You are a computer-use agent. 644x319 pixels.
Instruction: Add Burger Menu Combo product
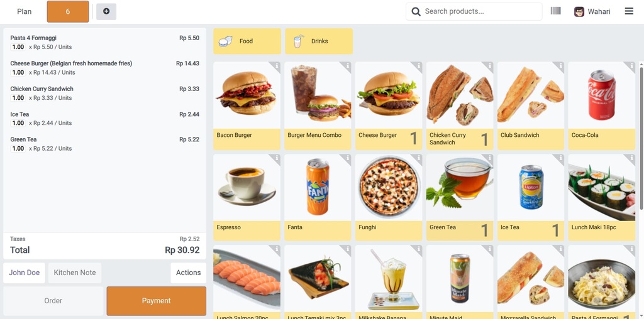[x=318, y=105]
